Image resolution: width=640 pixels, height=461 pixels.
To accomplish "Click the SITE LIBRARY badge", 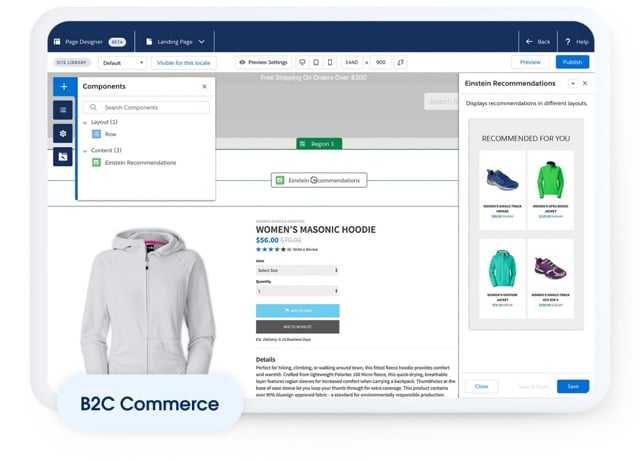I will coord(71,62).
